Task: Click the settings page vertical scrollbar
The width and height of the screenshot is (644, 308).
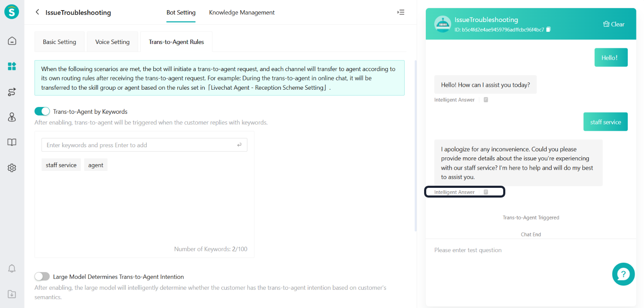Action: click(415, 146)
